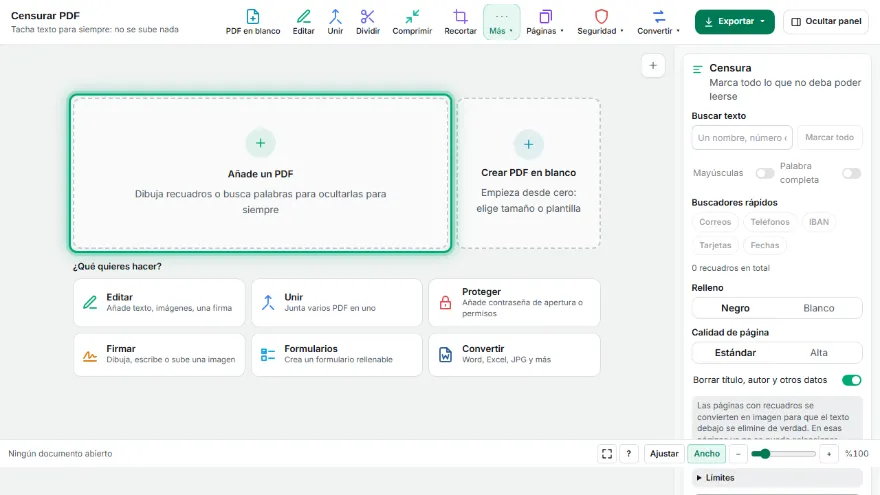880x495 pixels.
Task: Select the IBAN quick finder chip
Action: (x=819, y=222)
